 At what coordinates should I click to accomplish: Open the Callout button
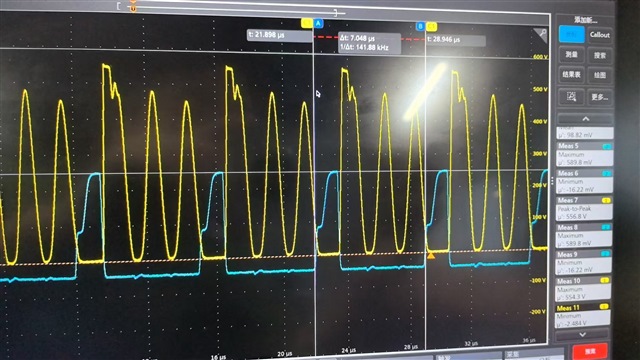pos(600,35)
